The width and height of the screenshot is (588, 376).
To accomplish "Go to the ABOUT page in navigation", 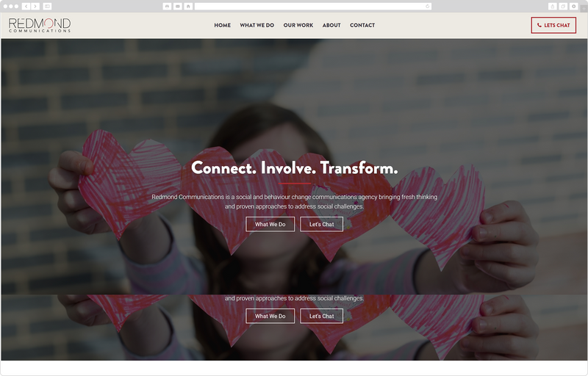I will [331, 25].
